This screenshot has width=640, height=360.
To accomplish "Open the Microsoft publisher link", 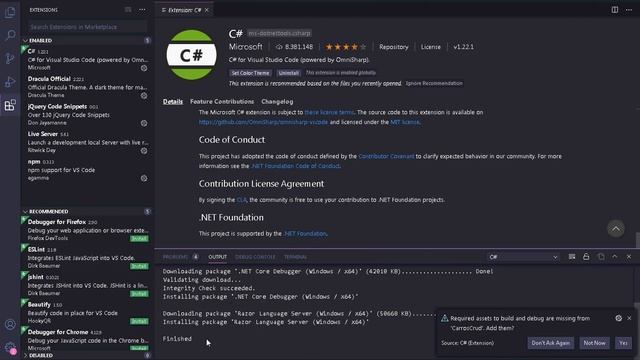I will (x=246, y=47).
